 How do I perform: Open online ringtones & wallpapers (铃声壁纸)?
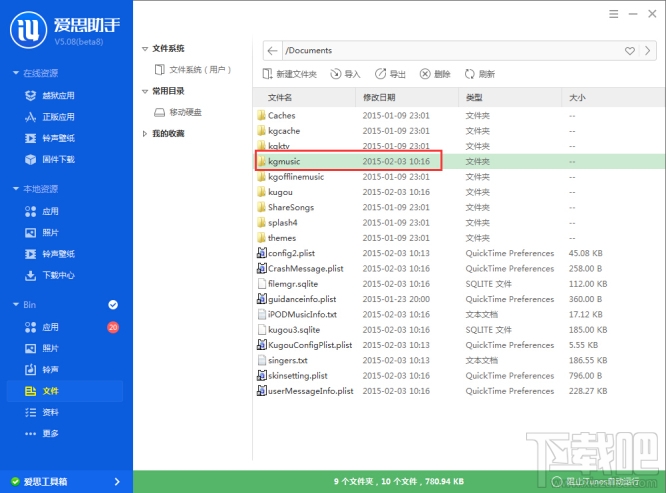pyautogui.click(x=49, y=138)
